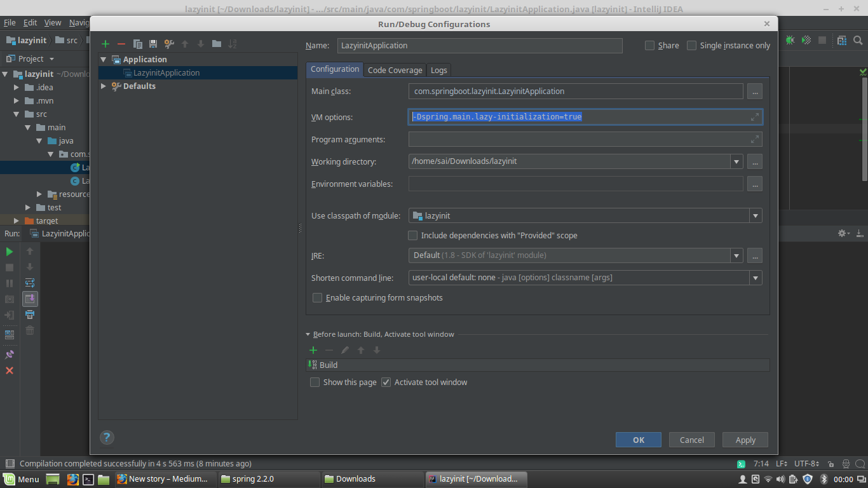
Task: Click Bluetooth tray icon
Action: (824, 479)
